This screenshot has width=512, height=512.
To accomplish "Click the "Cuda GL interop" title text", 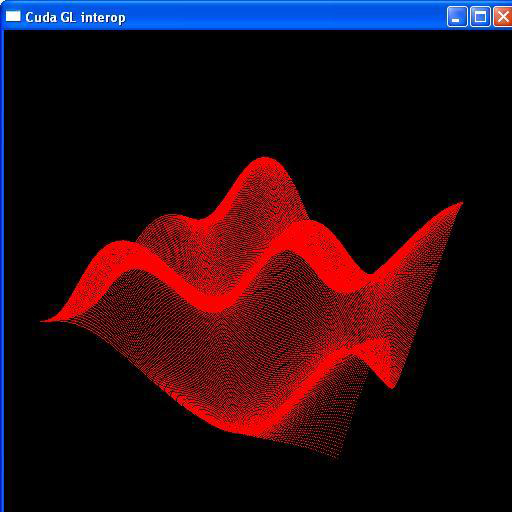I will [75, 18].
